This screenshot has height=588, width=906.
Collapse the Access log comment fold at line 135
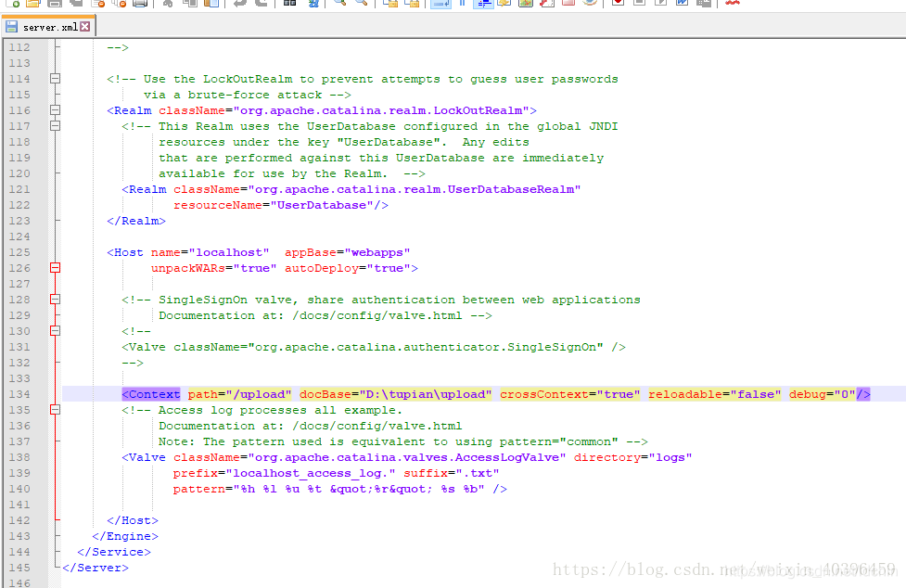pyautogui.click(x=55, y=410)
